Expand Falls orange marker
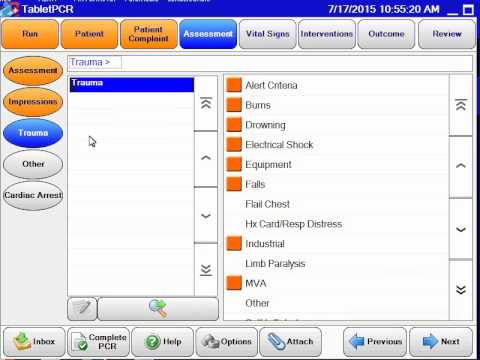 (234, 184)
